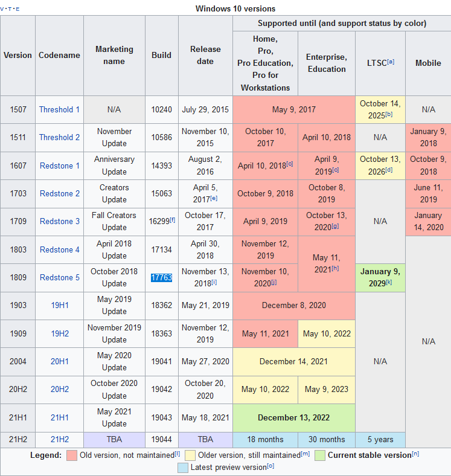
Task: Follow the Redstone 1 link
Action: pos(60,166)
